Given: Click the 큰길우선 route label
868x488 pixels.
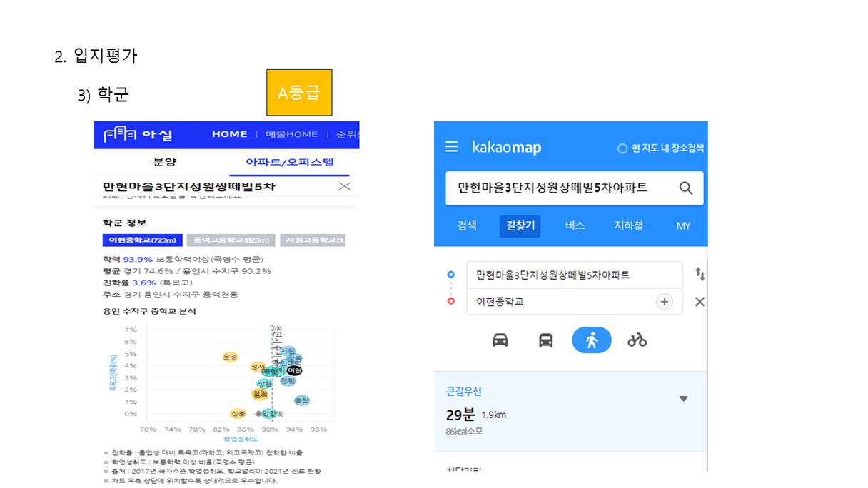Looking at the screenshot, I should coord(464,392).
